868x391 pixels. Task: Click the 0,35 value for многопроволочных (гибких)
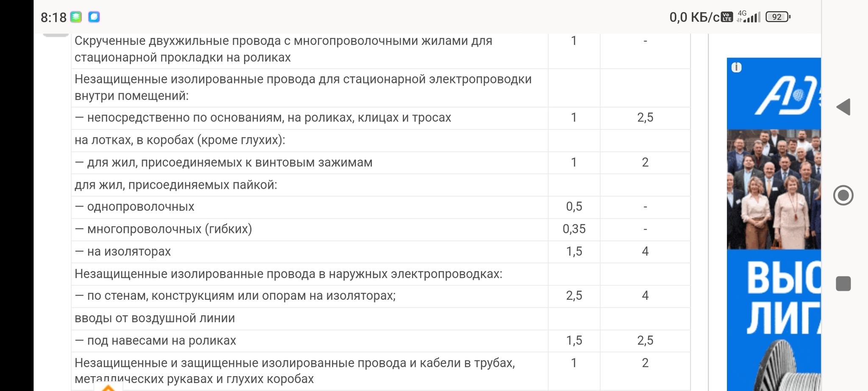coord(574,229)
